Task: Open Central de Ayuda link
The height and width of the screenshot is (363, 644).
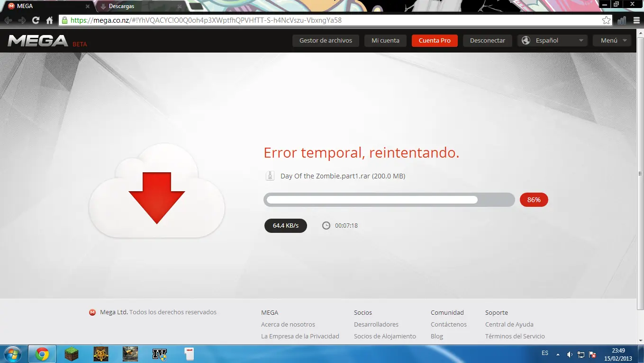Action: pos(509,325)
